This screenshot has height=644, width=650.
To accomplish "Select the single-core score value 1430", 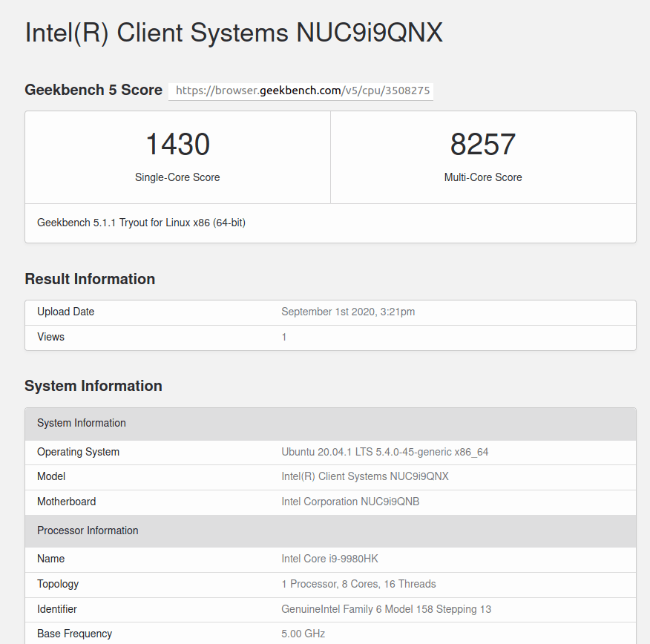I will tap(177, 144).
